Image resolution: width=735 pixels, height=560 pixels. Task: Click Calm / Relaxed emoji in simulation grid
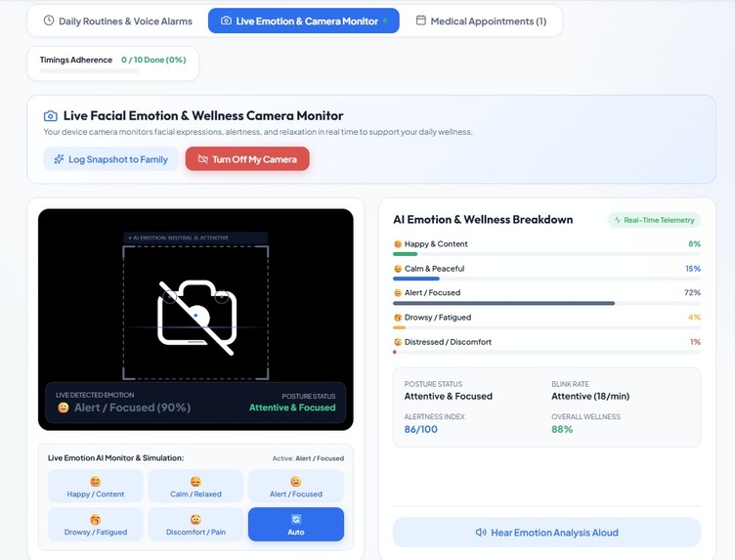[x=195, y=481]
